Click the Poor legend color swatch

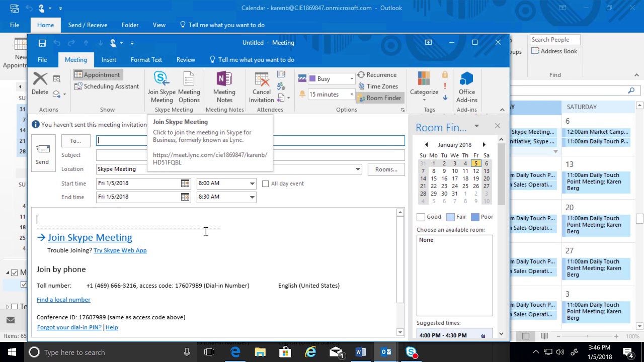pyautogui.click(x=475, y=217)
